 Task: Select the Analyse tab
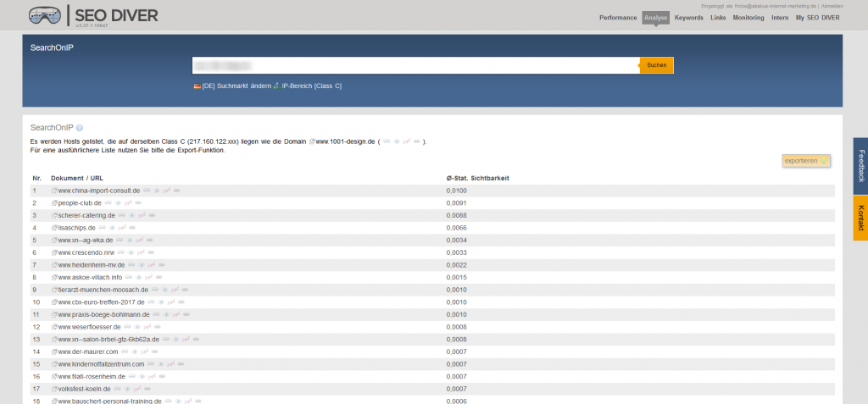pos(655,18)
